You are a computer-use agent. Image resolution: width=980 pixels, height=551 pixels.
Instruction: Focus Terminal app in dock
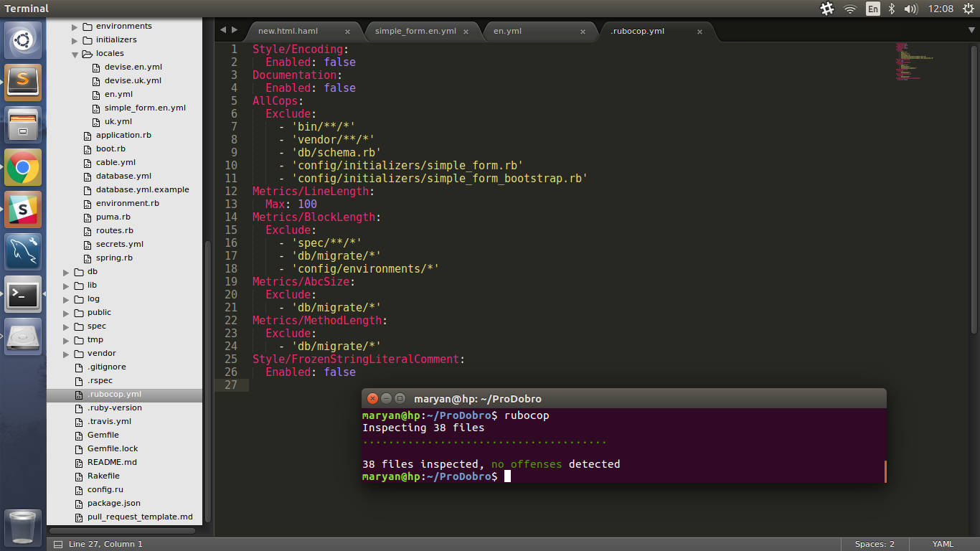[x=23, y=294]
